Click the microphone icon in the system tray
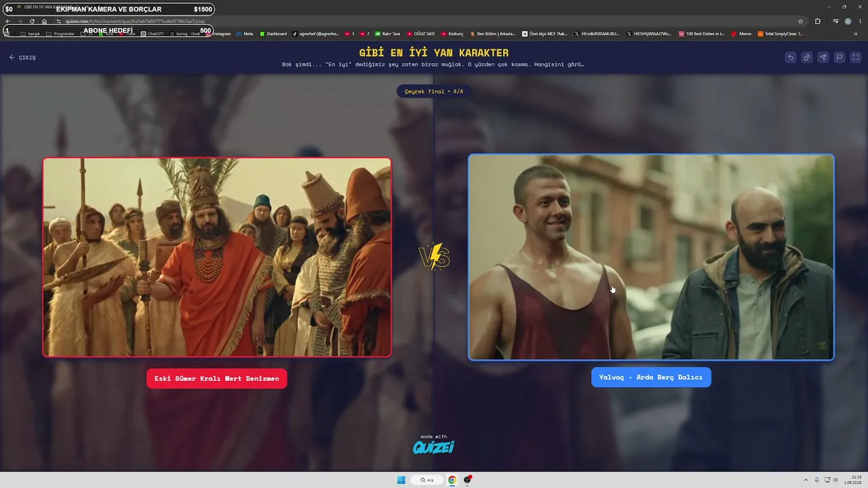Viewport: 868px width, 488px height. point(816,480)
